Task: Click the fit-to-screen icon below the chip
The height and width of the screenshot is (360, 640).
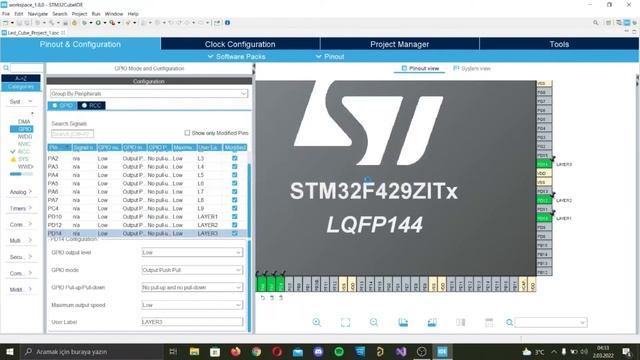Action: (345, 322)
